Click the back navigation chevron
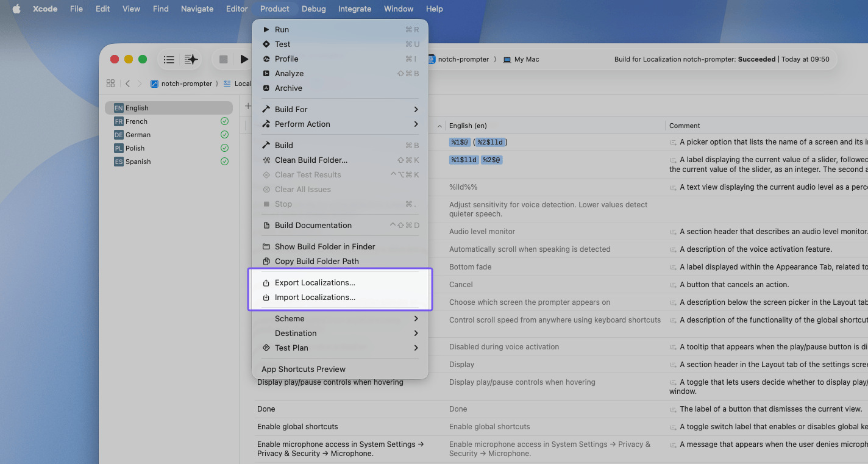The width and height of the screenshot is (868, 464). pos(127,84)
